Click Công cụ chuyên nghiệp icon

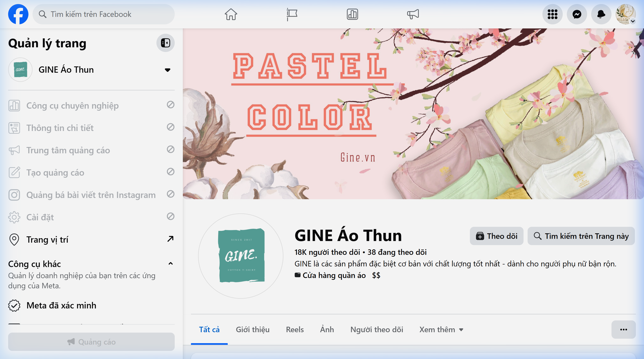click(14, 105)
